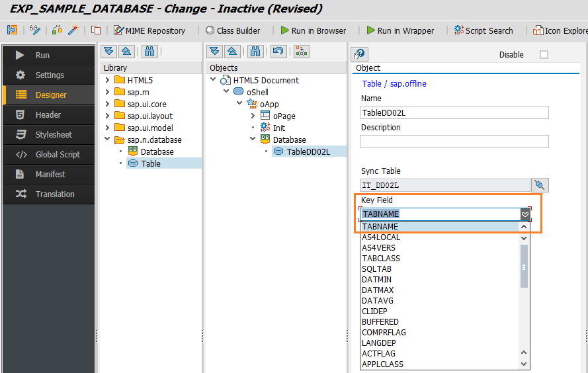The height and width of the screenshot is (373, 588).
Task: Click the Sync Table field IT_DD02L
Action: [445, 185]
